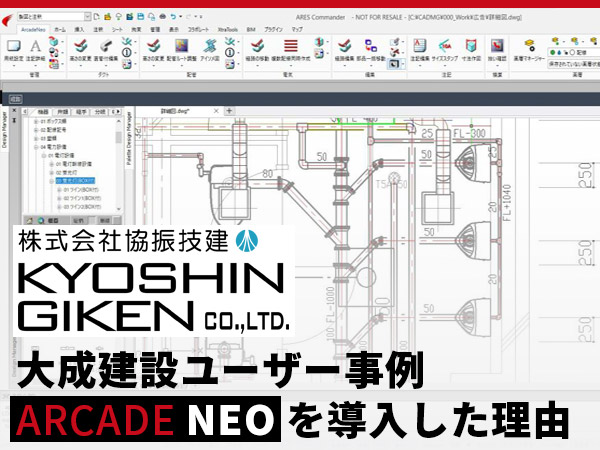
Task: Open the XtraTools ribbon tab
Action: tap(228, 29)
